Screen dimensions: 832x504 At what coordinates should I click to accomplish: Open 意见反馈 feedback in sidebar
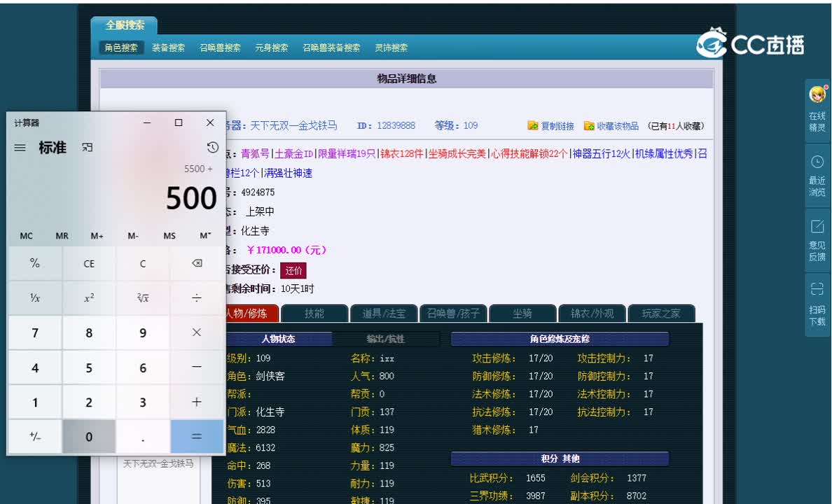click(817, 240)
